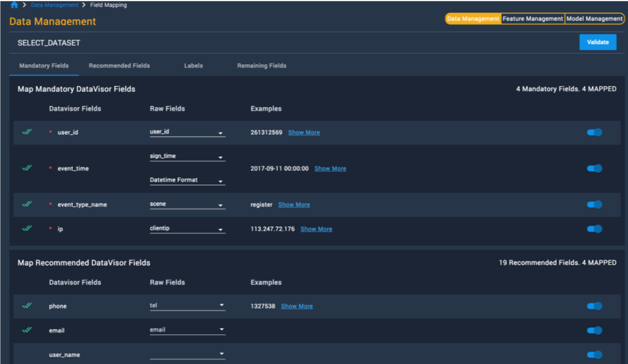Viewport: 628px width, 364px height.
Task: Click the event_type_name row green checkmark icon
Action: click(x=27, y=204)
